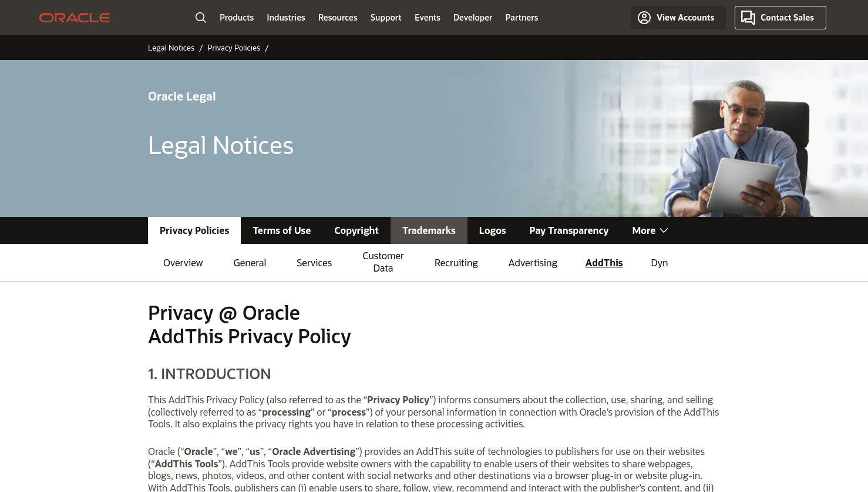Go to Legal Notices breadcrumb
The width and height of the screenshot is (868, 492).
point(171,48)
